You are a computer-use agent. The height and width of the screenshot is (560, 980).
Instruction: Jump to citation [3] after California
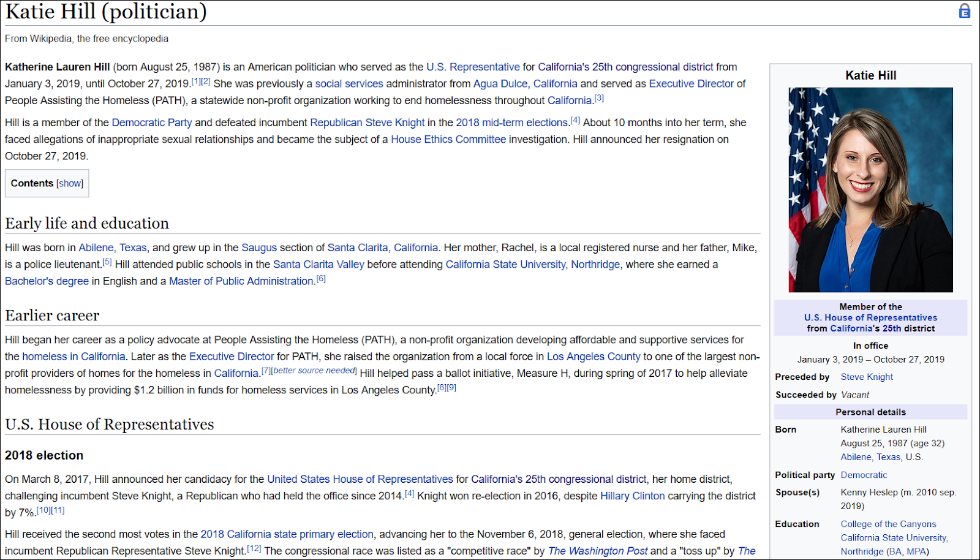click(x=599, y=98)
